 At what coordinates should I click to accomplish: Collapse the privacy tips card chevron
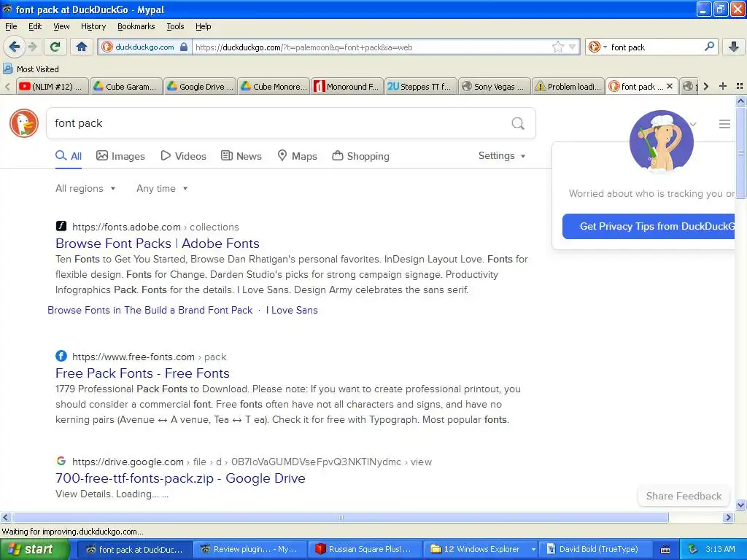(694, 124)
